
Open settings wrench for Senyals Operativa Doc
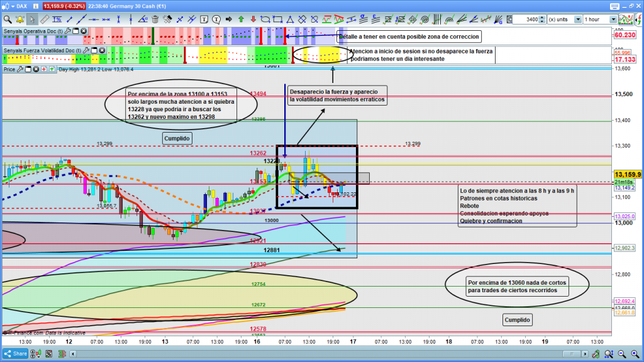(67, 31)
